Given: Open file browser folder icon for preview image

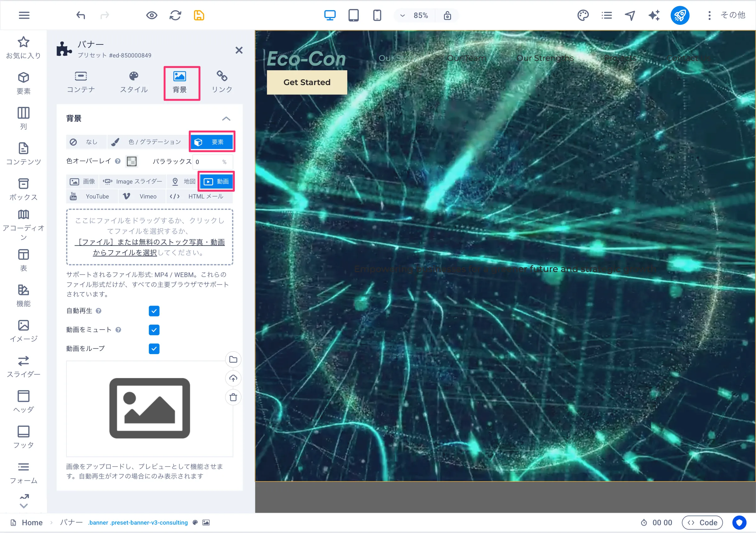Looking at the screenshot, I should point(233,359).
